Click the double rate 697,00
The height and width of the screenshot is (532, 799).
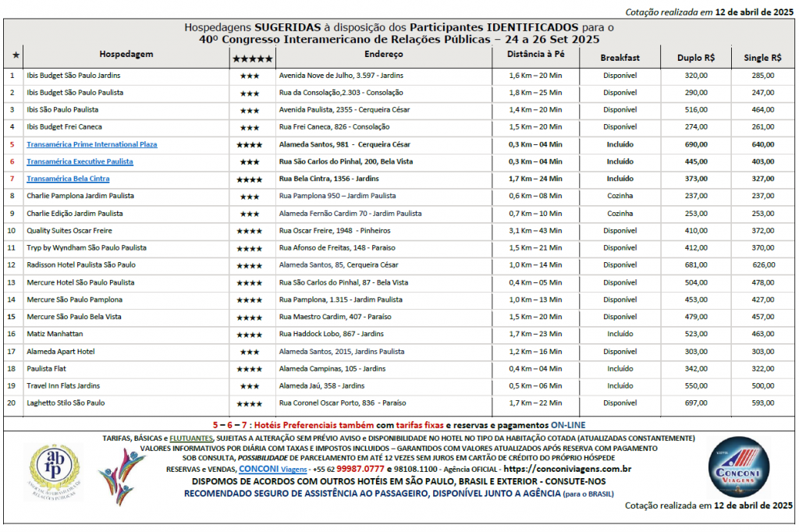click(x=696, y=403)
